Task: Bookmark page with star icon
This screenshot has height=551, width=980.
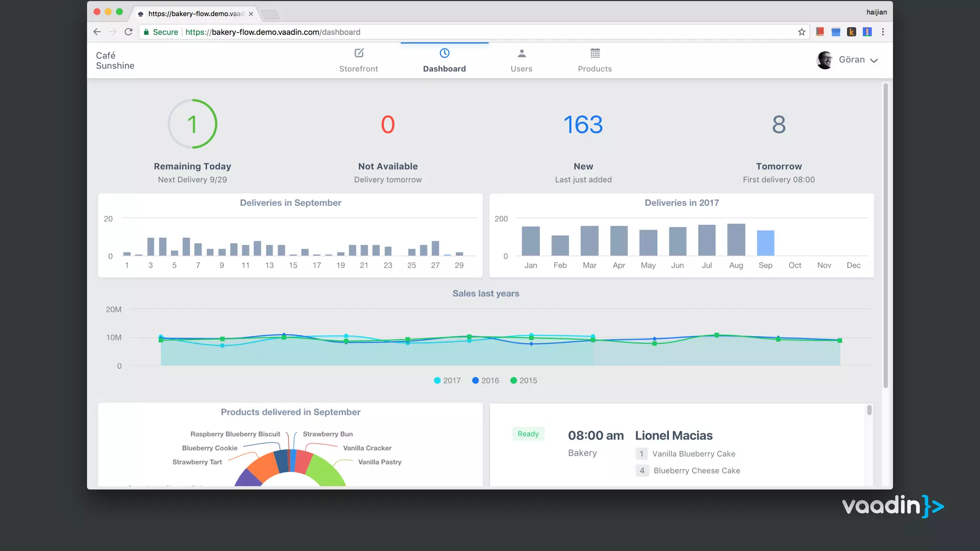Action: click(x=802, y=32)
